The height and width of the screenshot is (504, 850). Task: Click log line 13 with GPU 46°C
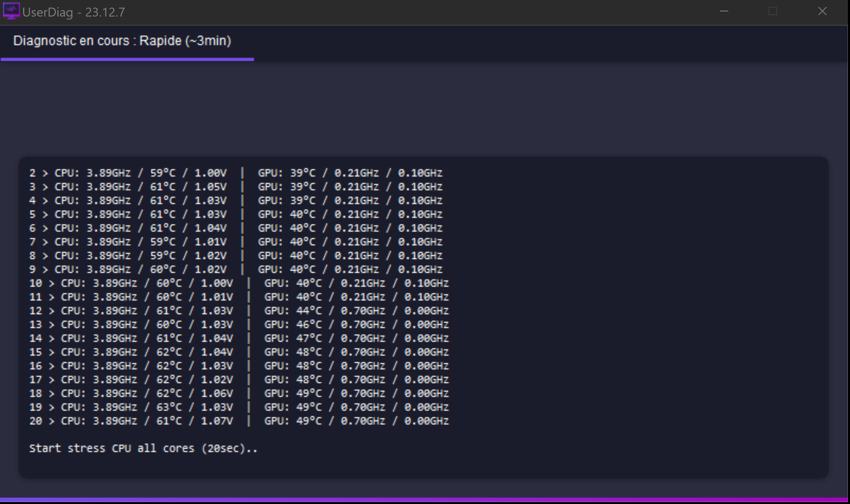pos(238,325)
